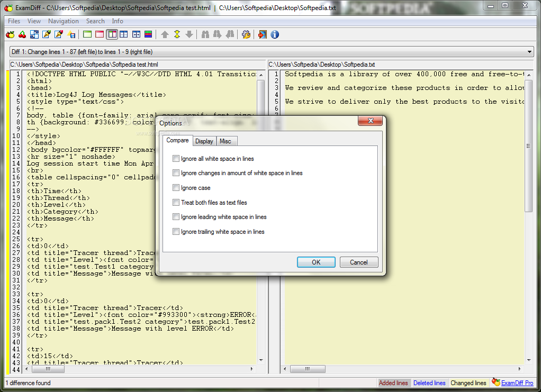Click the edit second file pen icon
The image size is (541, 392).
point(59,34)
